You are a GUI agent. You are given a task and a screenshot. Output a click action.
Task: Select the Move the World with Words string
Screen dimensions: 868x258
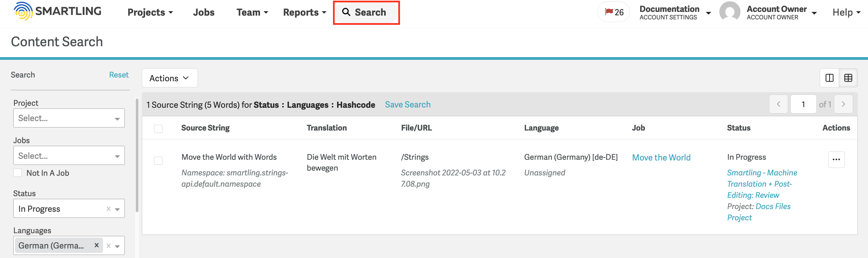click(x=158, y=160)
